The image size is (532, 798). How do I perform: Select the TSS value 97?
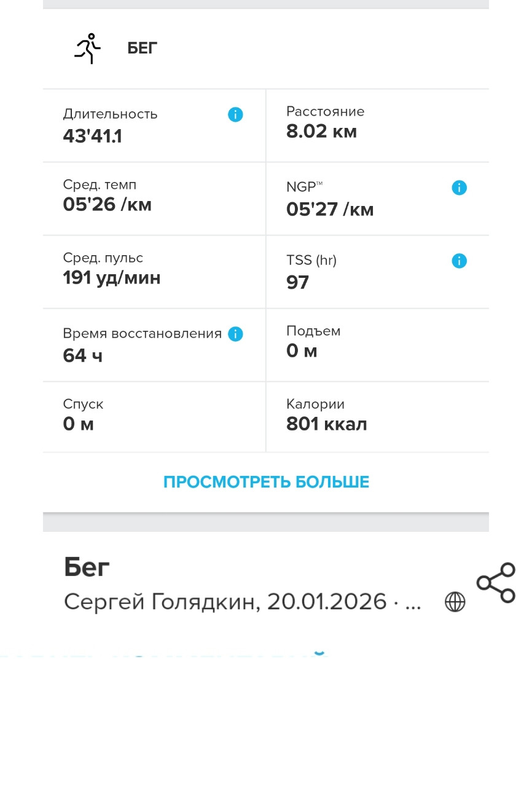pos(297,282)
